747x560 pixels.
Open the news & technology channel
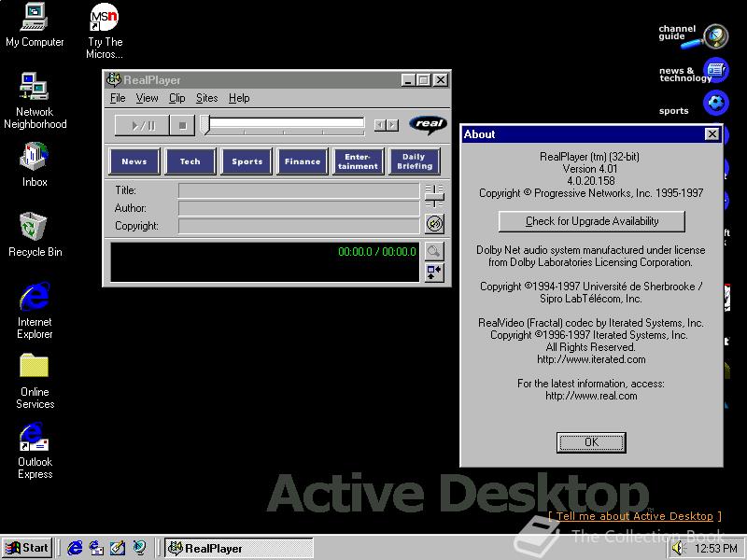pyautogui.click(x=694, y=72)
